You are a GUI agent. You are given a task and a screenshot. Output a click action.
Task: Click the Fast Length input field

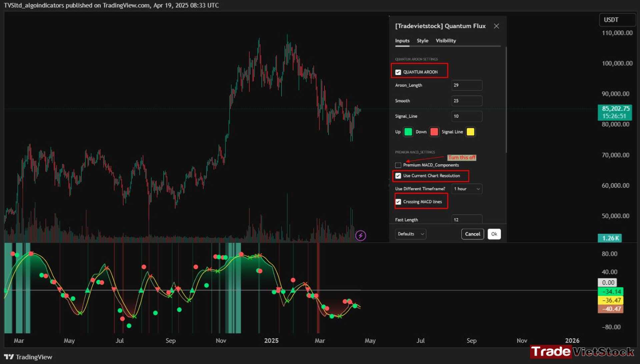tap(467, 219)
